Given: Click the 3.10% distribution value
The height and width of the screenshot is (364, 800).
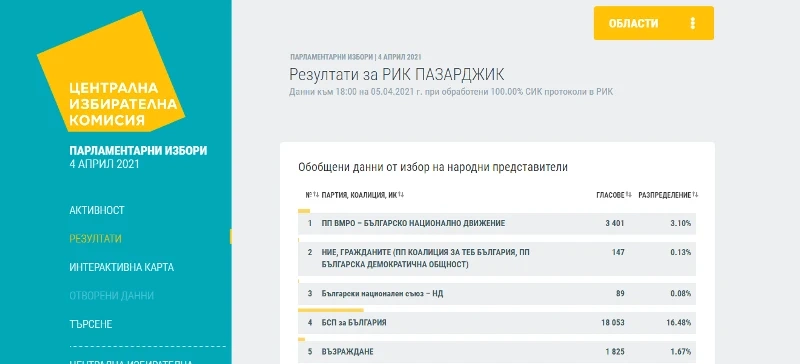Looking at the screenshot, I should coord(682,224).
